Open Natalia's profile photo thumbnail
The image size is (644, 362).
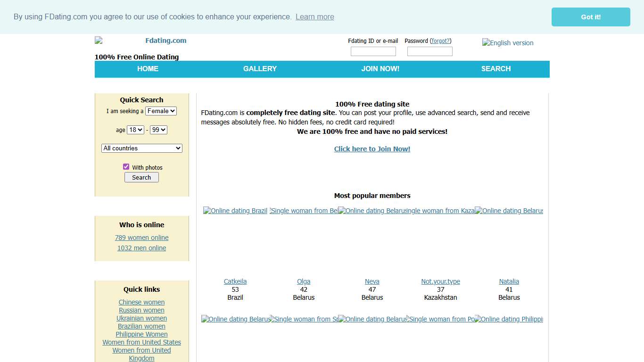[509, 211]
